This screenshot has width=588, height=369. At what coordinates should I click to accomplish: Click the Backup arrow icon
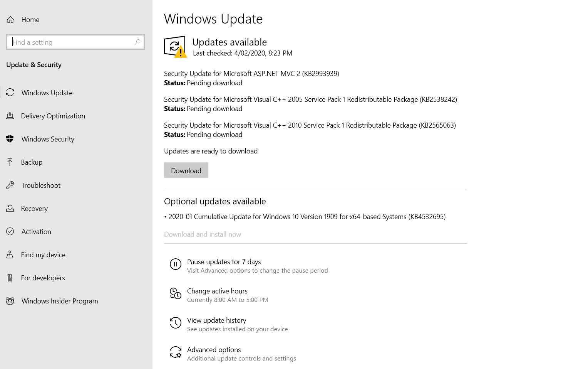(10, 162)
